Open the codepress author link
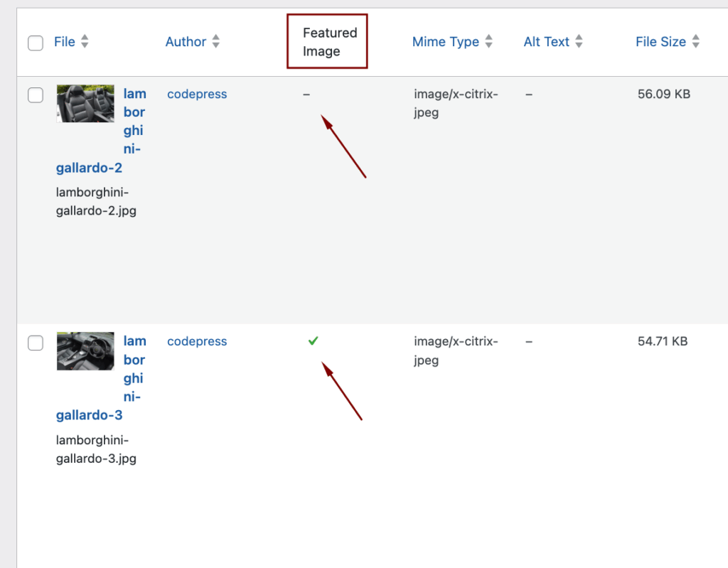This screenshot has height=568, width=728. pos(197,94)
